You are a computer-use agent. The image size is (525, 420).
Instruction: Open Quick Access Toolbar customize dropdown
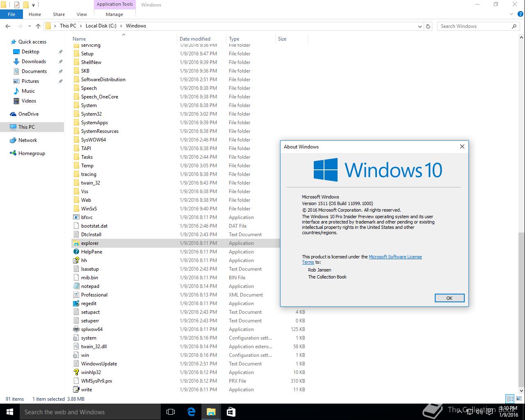coord(34,5)
